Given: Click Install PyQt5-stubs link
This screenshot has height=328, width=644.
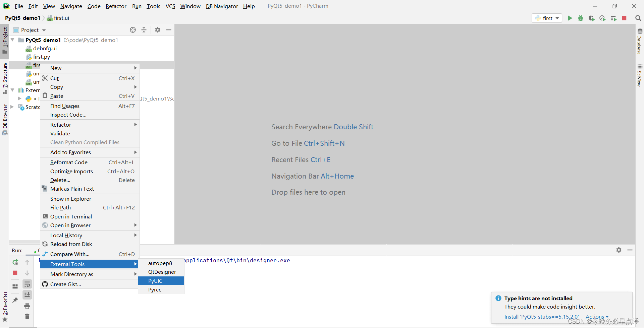Looking at the screenshot, I should click(541, 317).
